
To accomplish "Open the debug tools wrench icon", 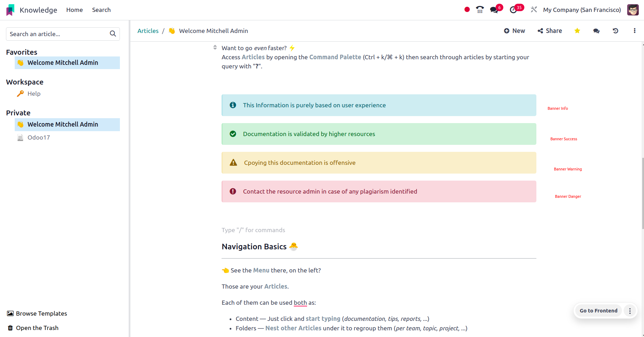I will 534,10.
